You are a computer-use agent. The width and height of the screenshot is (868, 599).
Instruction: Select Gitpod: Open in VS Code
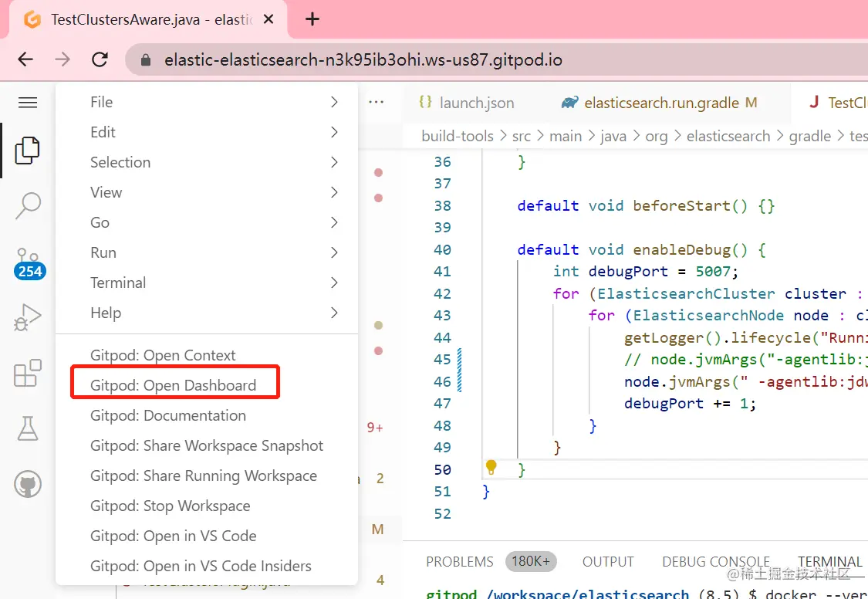(x=207, y=536)
